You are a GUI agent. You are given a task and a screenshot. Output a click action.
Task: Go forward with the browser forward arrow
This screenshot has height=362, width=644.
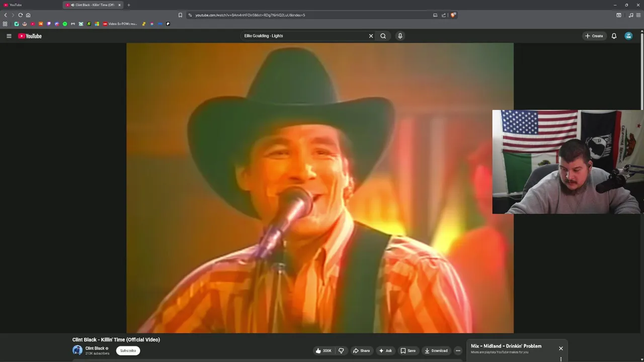pos(13,15)
